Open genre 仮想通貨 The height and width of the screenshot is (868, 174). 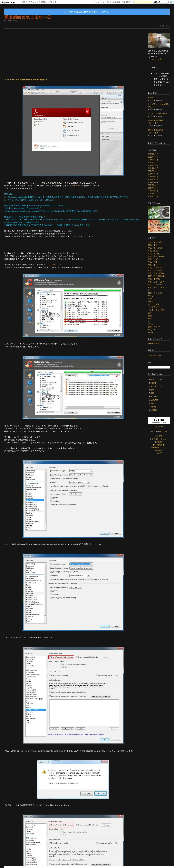154,400
